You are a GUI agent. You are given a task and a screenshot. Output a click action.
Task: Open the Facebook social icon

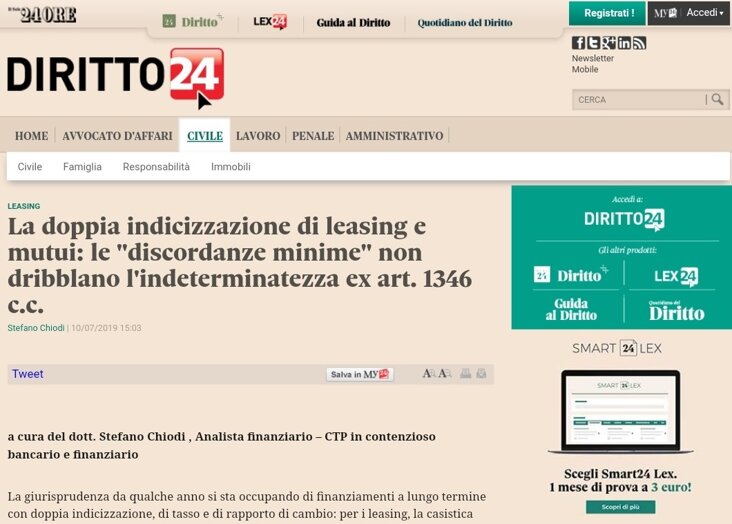(578, 43)
